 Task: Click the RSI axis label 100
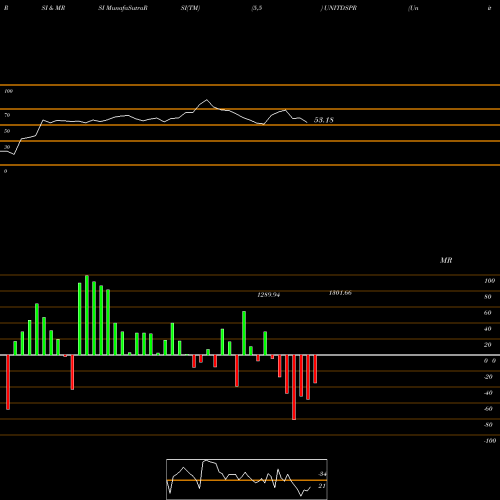[8, 91]
